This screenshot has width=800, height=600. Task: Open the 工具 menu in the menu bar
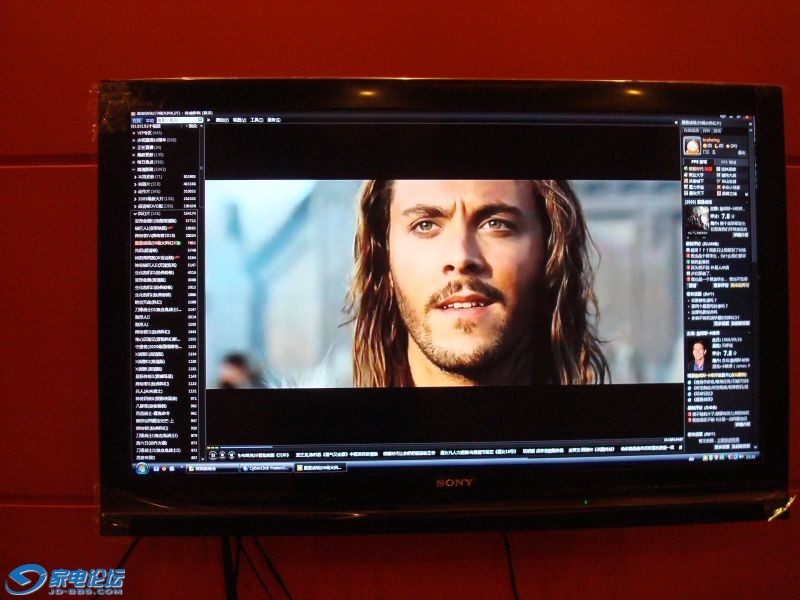point(257,120)
